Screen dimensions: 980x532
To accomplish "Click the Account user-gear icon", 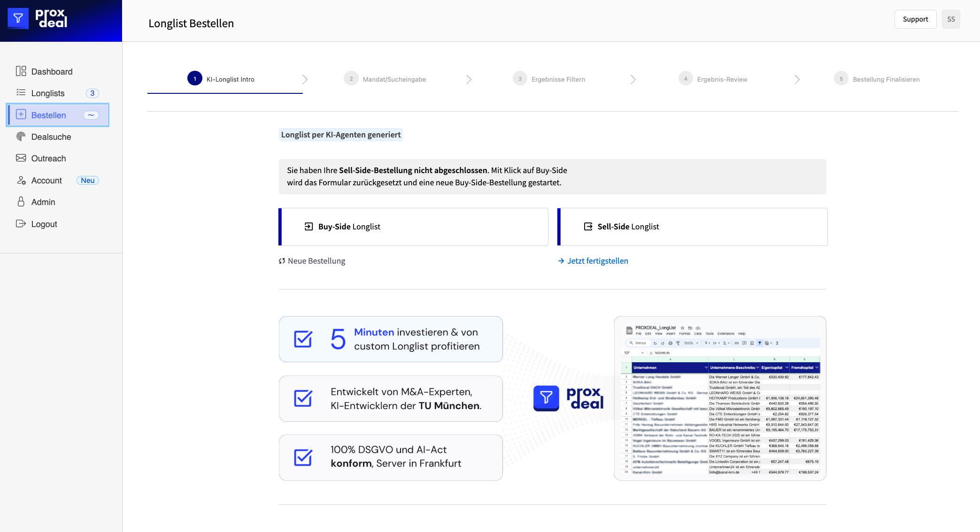I will 21,180.
